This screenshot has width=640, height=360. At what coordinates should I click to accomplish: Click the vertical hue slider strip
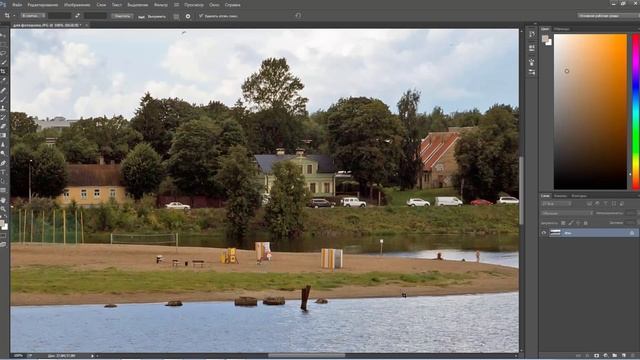click(x=636, y=112)
